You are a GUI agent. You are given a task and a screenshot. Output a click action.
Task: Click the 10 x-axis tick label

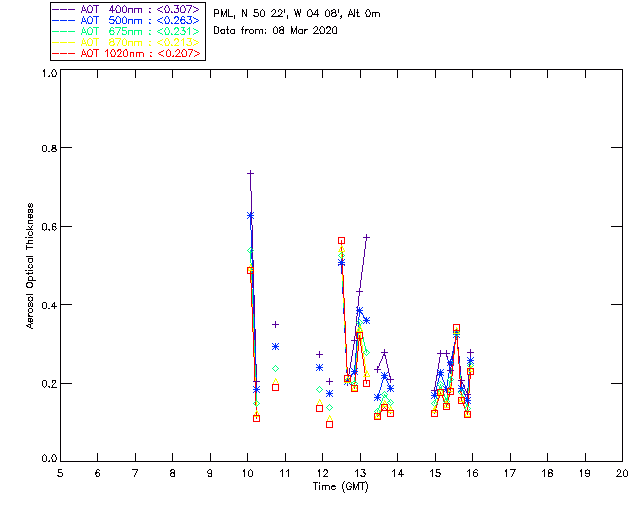[247, 473]
